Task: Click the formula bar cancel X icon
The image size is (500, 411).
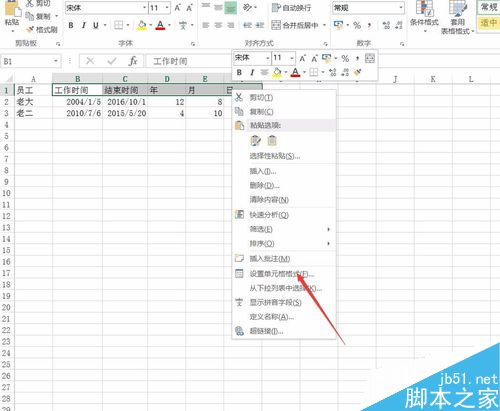Action: tap(90, 61)
